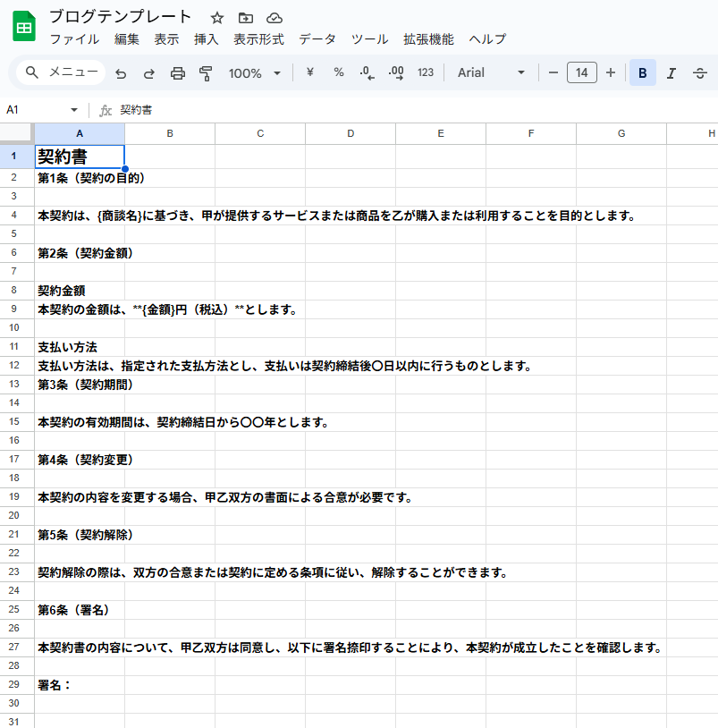Print the spreadsheet
Screen dimensions: 718x728
[178, 73]
